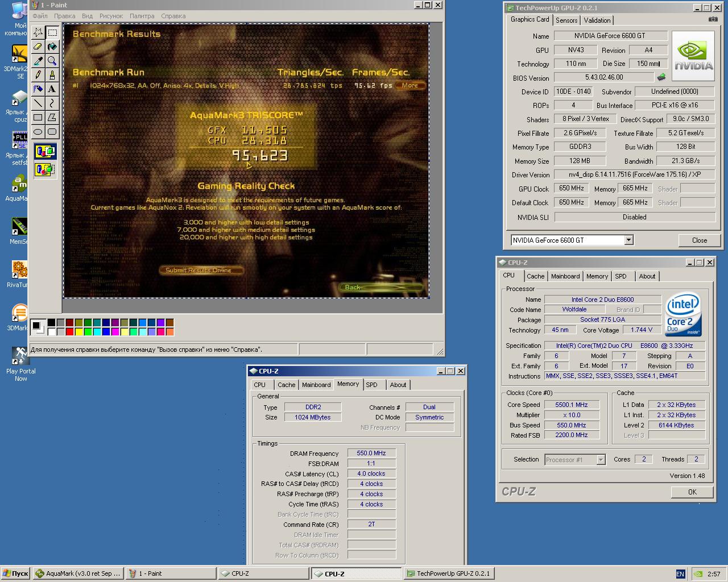Choose the transparent selection option in Paint

click(45, 169)
